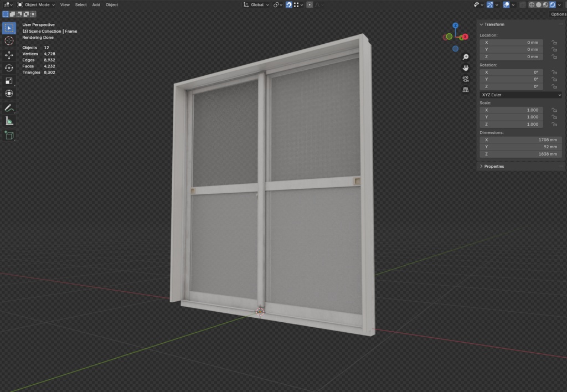The width and height of the screenshot is (567, 392).
Task: Set subtract selection mode icon
Action: click(x=19, y=14)
